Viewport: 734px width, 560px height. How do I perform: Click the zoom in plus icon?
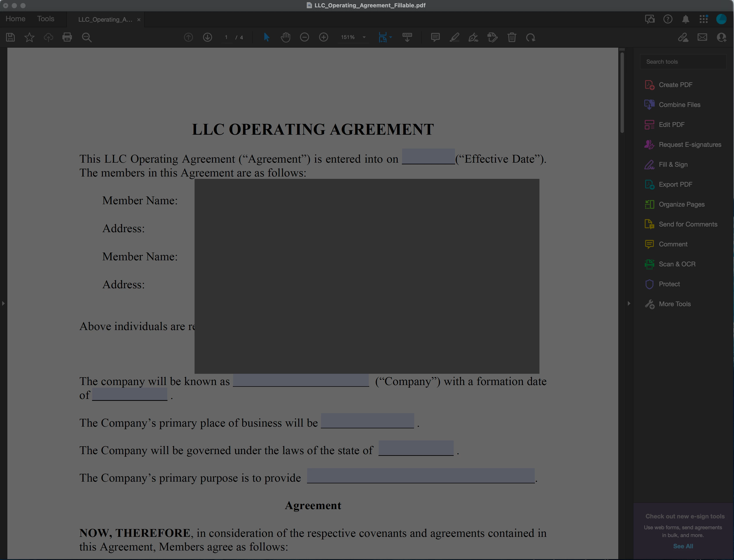[323, 37]
